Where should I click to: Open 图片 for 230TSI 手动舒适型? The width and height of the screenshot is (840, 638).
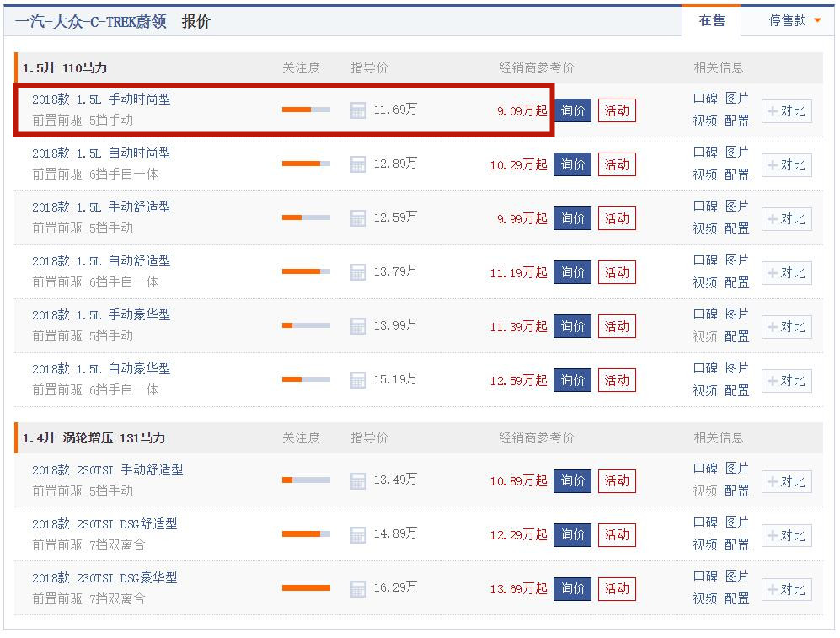(736, 469)
